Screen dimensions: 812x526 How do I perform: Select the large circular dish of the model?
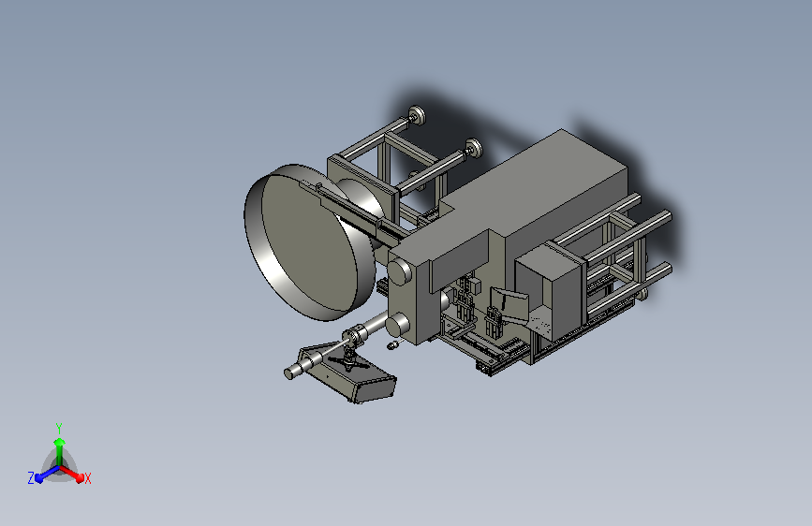[x=309, y=242]
